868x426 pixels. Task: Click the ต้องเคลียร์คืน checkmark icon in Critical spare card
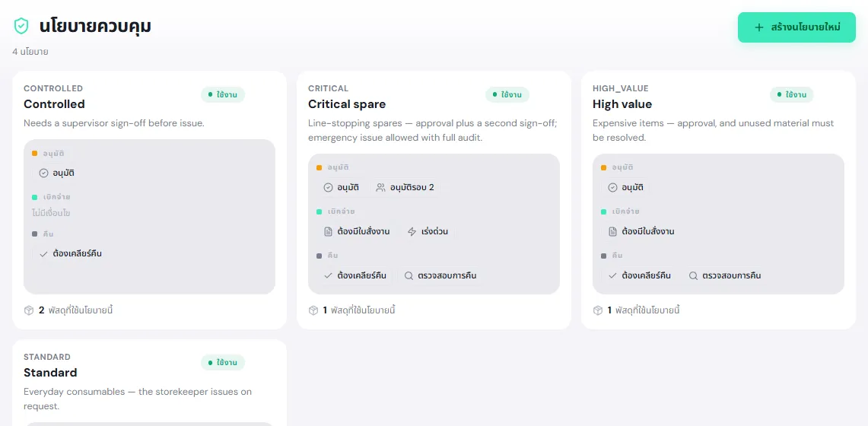pos(329,275)
